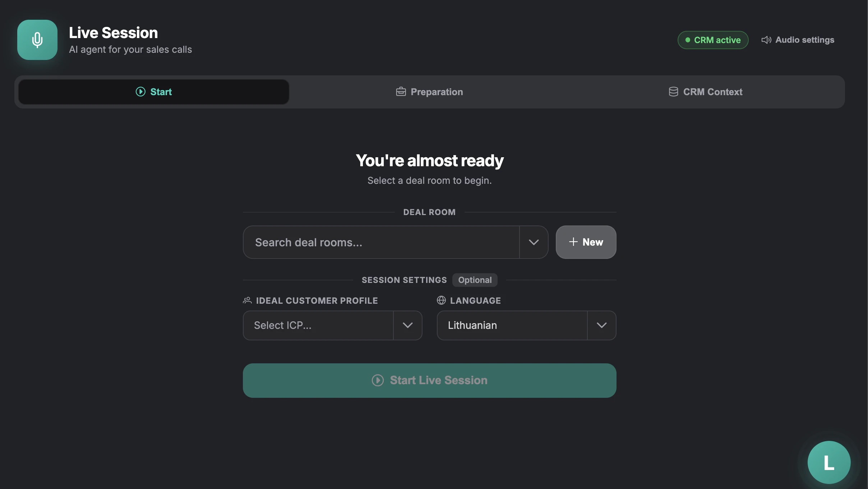This screenshot has height=489, width=868.
Task: Create a deal room with the New button
Action: 585,242
